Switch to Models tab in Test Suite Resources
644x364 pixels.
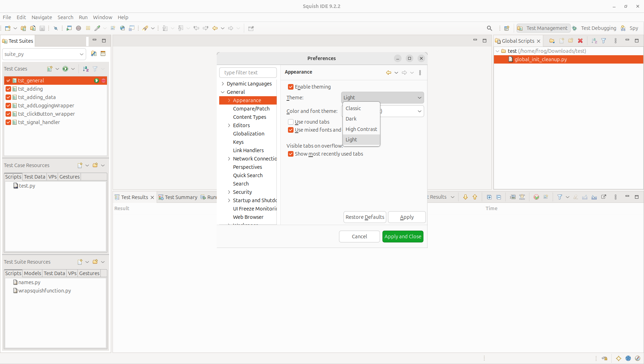(33, 273)
